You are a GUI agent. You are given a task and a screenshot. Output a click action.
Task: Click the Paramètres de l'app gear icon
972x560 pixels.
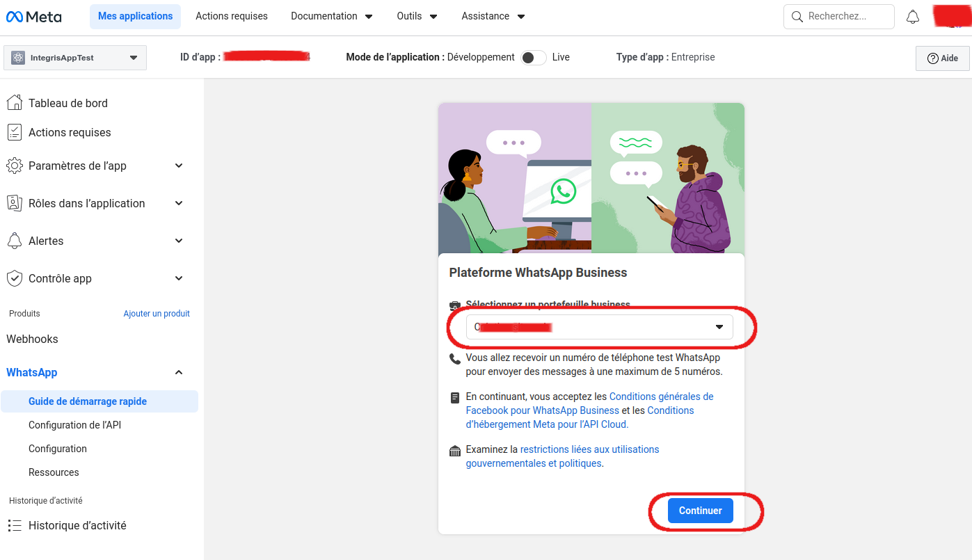coord(14,166)
